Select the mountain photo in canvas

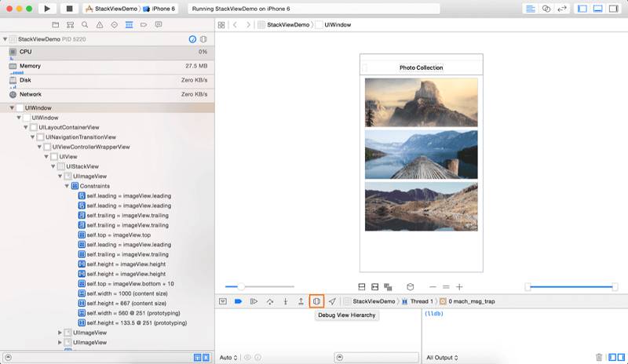[x=422, y=103]
